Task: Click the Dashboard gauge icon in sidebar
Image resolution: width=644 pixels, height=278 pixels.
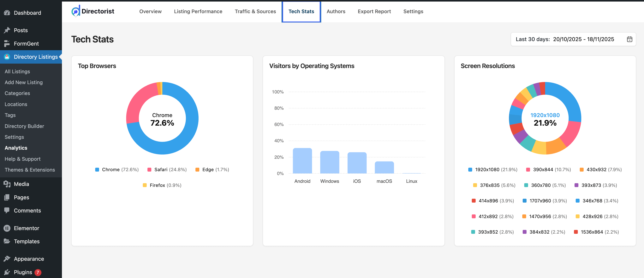Action: point(7,13)
